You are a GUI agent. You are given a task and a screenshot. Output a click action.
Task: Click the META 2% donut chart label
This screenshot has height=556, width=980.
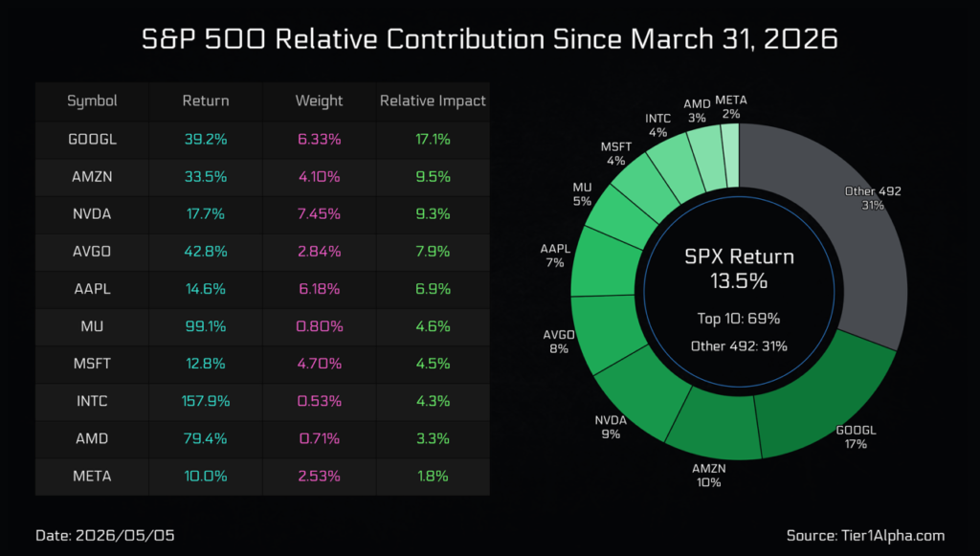[x=730, y=107]
